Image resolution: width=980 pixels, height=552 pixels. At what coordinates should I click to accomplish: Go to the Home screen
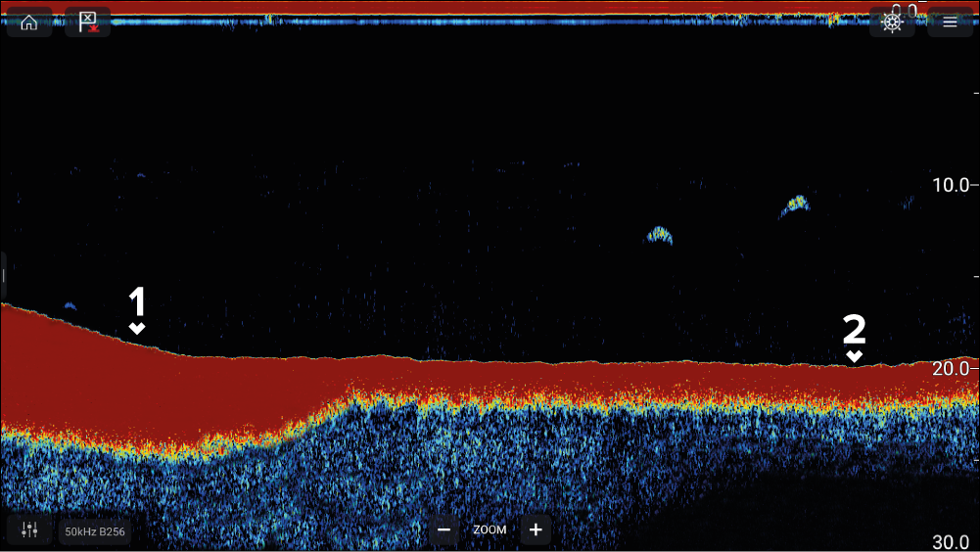click(29, 23)
